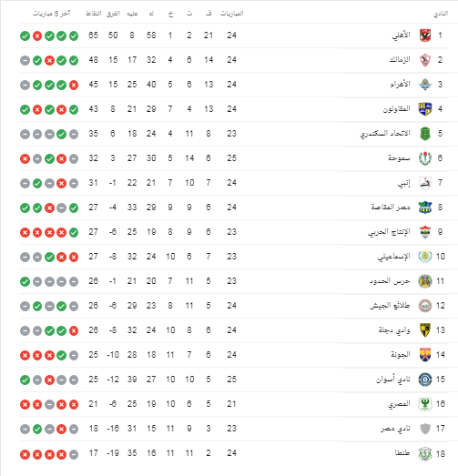The height and width of the screenshot is (476, 458).
Task: Click the Ittihad Alexandria green logo
Action: 425,134
